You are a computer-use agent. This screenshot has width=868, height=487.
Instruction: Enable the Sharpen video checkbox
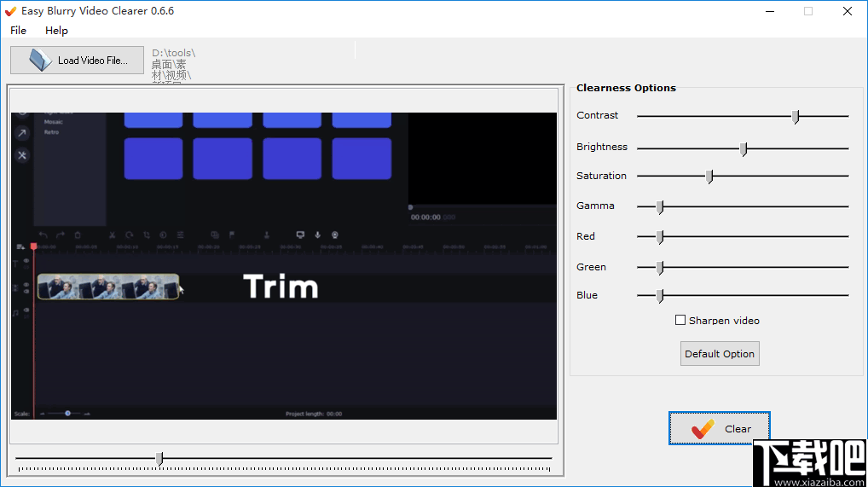[x=680, y=320]
